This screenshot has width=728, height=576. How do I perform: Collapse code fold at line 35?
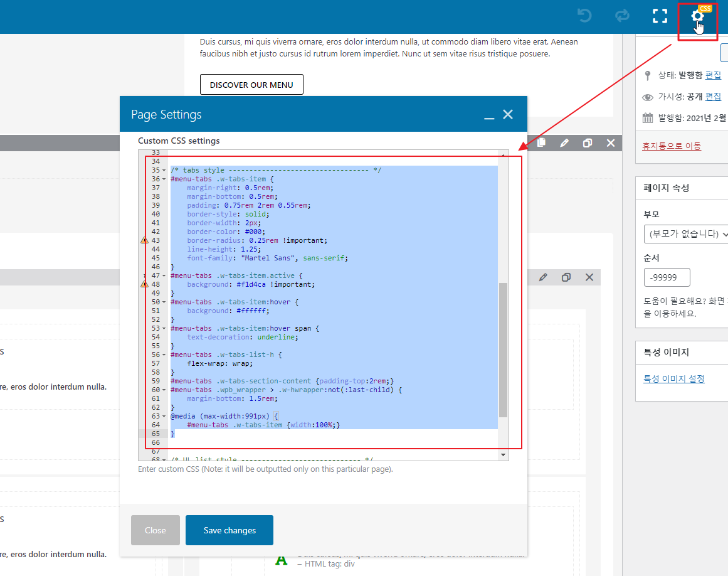pyautogui.click(x=164, y=171)
